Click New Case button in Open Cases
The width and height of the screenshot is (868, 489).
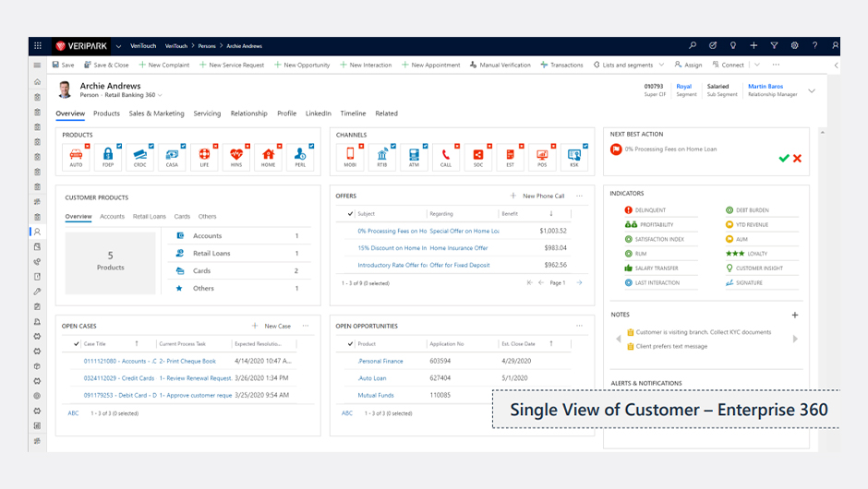tap(271, 326)
